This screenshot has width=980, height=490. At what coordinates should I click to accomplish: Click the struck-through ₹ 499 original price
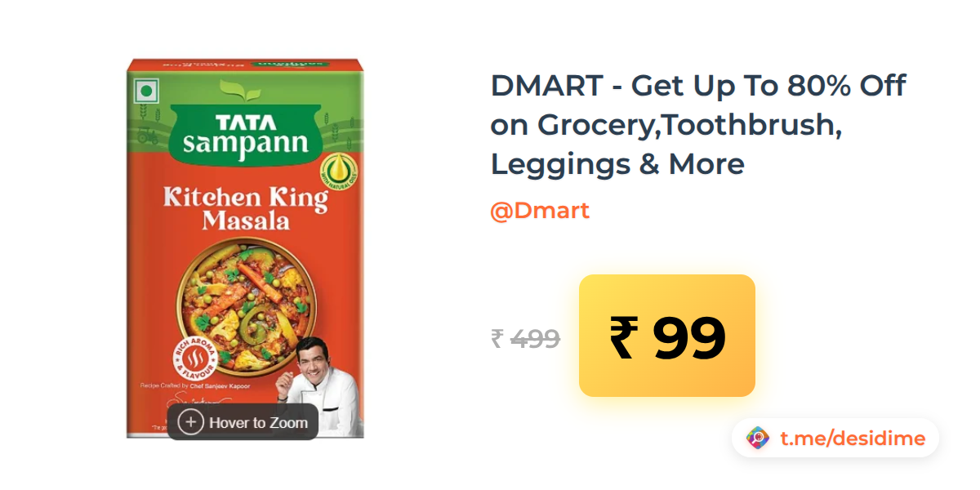click(x=525, y=338)
